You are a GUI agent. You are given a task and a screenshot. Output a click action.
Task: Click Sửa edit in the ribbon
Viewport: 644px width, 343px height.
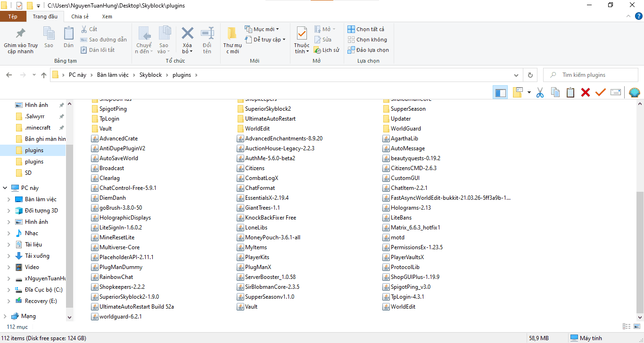(x=323, y=40)
